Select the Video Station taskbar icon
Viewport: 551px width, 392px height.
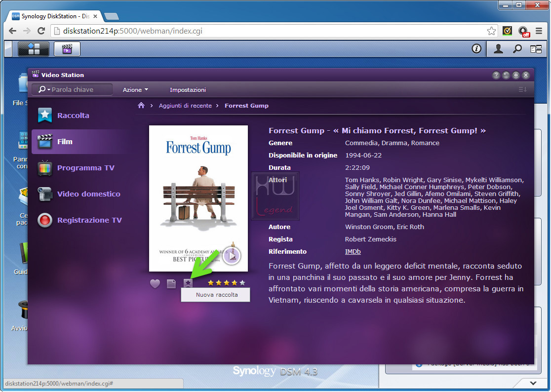[67, 49]
